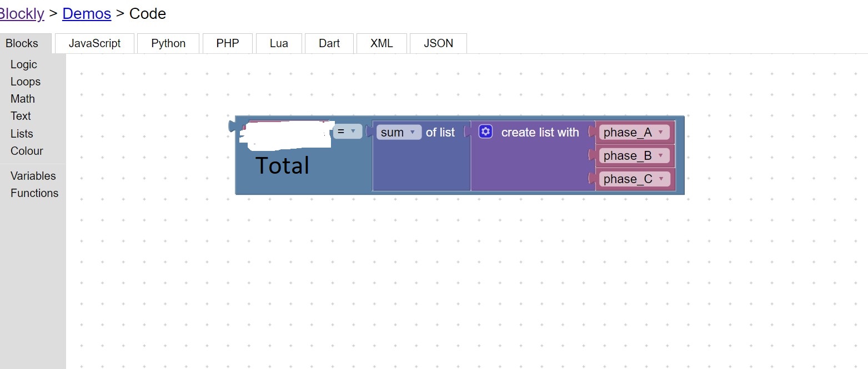The image size is (868, 369).
Task: Click the Total label on the block
Action: click(x=282, y=165)
